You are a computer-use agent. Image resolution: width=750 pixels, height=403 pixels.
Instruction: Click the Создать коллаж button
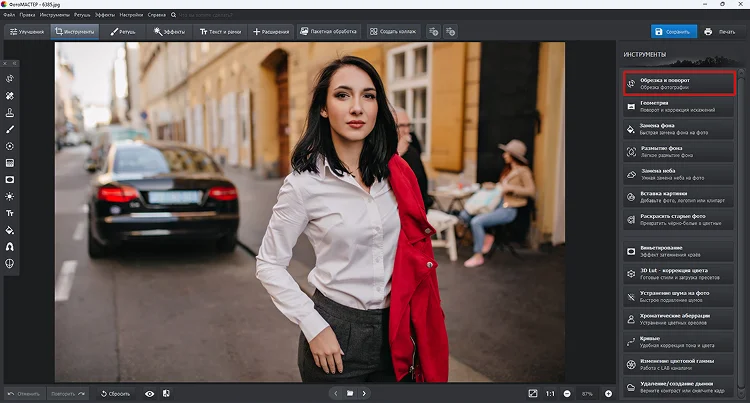(x=393, y=32)
